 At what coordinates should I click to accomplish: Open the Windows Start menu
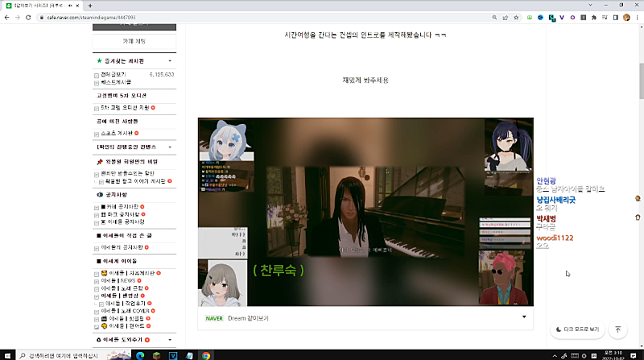coord(7,355)
